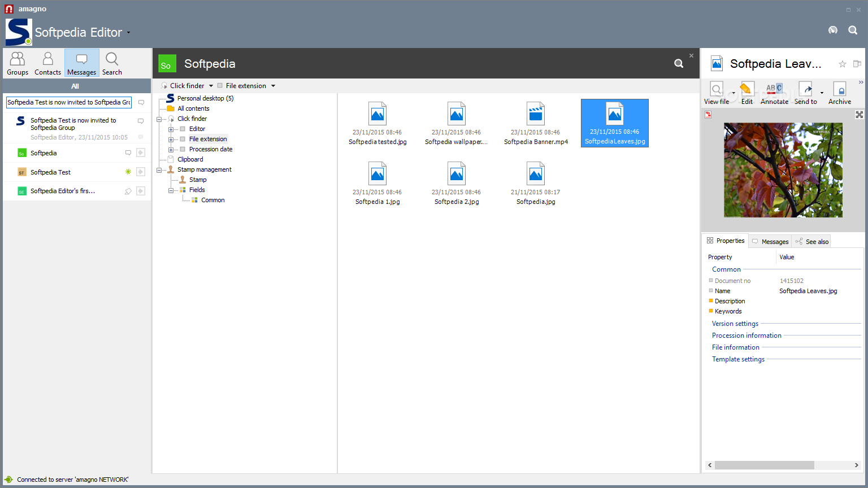Click the leaves preview image

click(783, 170)
